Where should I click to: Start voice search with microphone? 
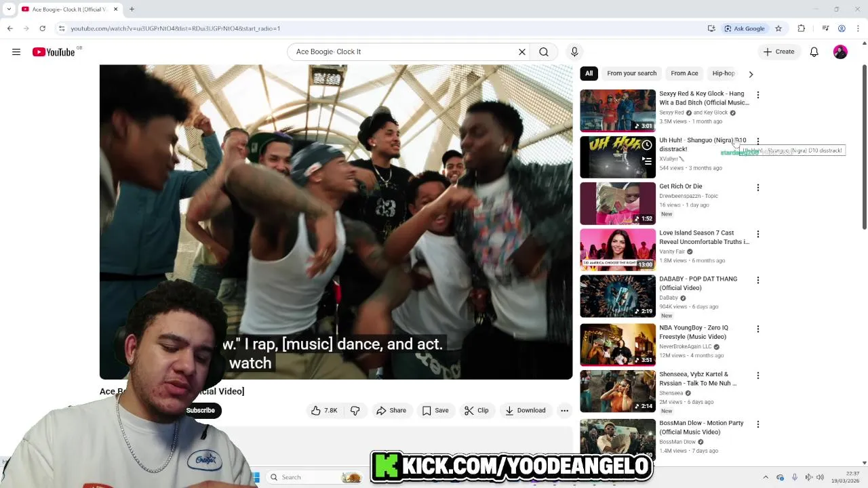point(574,52)
